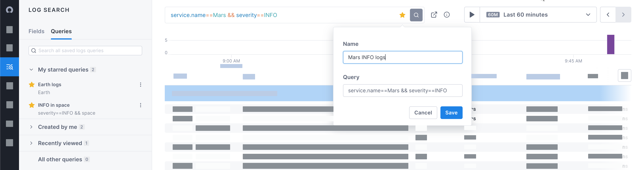
Task: Open Log Search icon in left sidebar
Action: [10, 67]
